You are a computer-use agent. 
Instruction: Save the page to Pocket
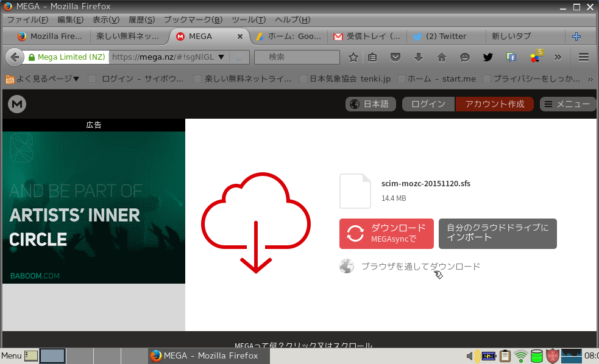(x=395, y=57)
